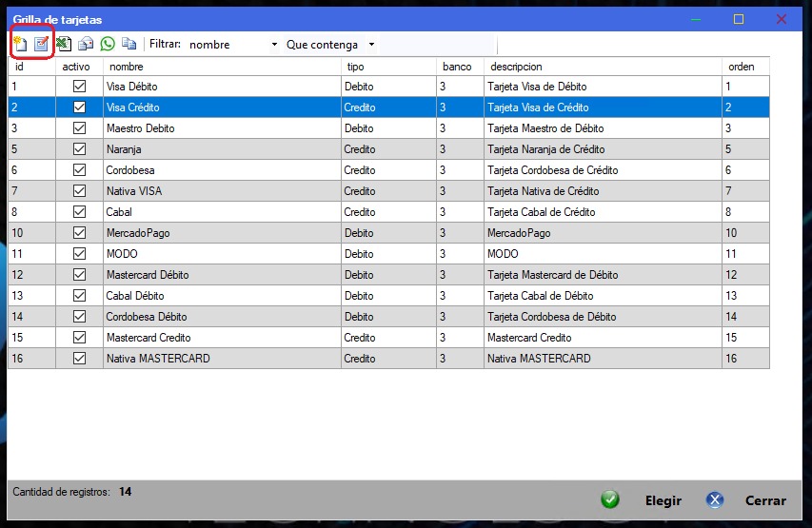The width and height of the screenshot is (812, 528).
Task: Select the Naranja name cell
Action: click(222, 149)
